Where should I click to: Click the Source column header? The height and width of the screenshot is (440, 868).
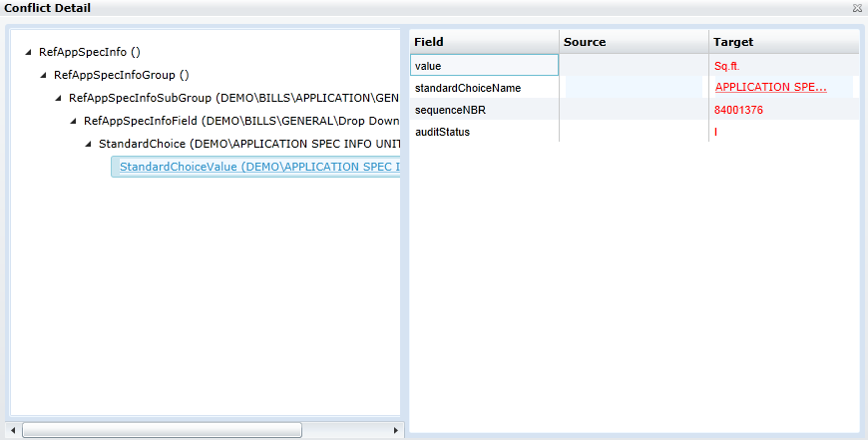[634, 42]
